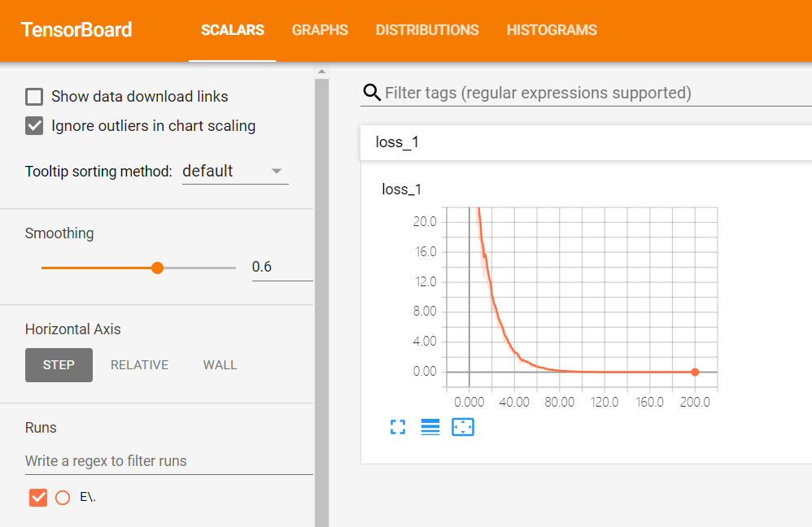Click the Smoothing section label

coord(59,233)
